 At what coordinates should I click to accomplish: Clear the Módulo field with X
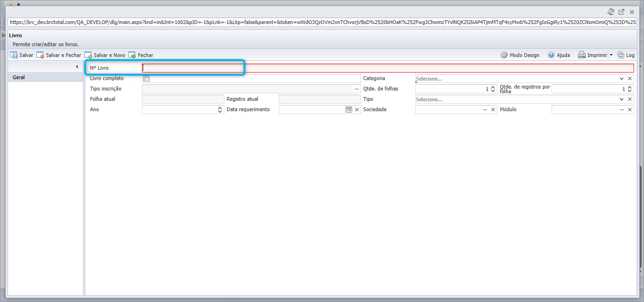630,110
